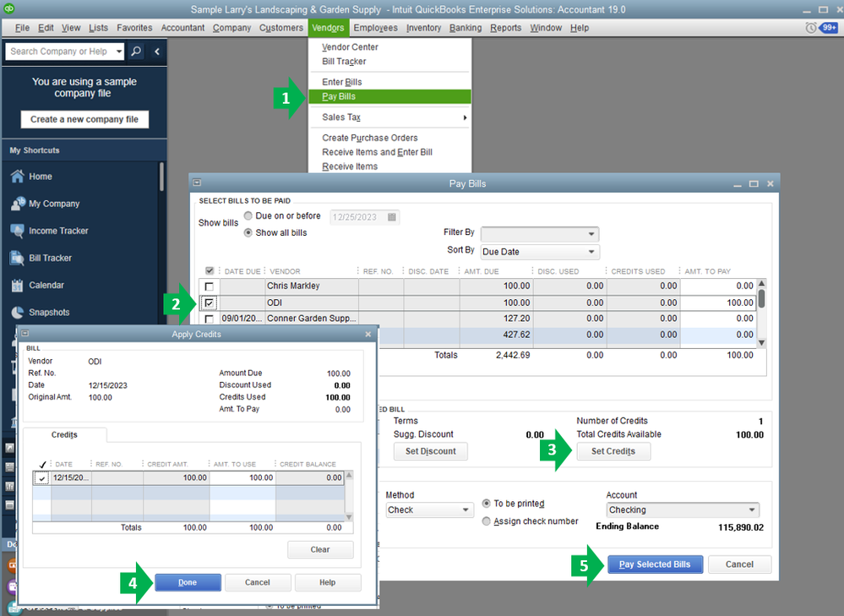Open calendar picker beside due date

[x=392, y=217]
